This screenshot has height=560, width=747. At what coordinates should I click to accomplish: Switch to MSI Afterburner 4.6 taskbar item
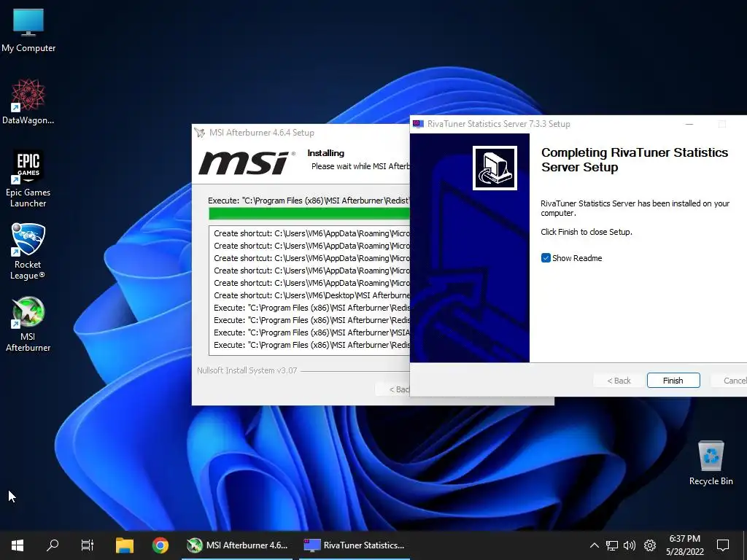click(x=237, y=545)
